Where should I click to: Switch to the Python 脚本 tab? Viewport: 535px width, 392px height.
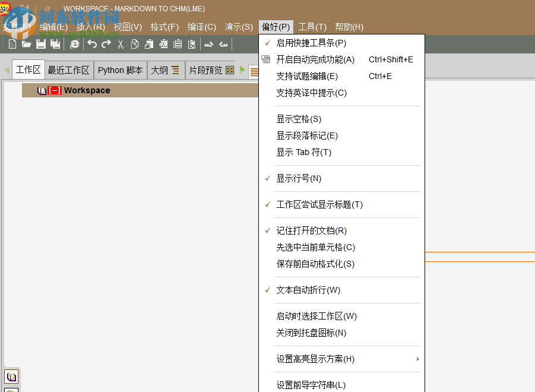tap(120, 69)
